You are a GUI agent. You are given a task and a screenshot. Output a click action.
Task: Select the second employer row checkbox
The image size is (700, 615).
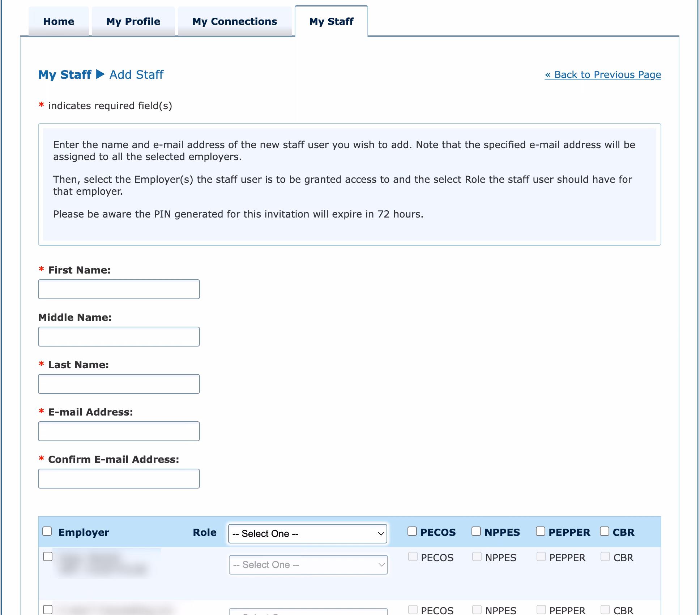point(48,610)
